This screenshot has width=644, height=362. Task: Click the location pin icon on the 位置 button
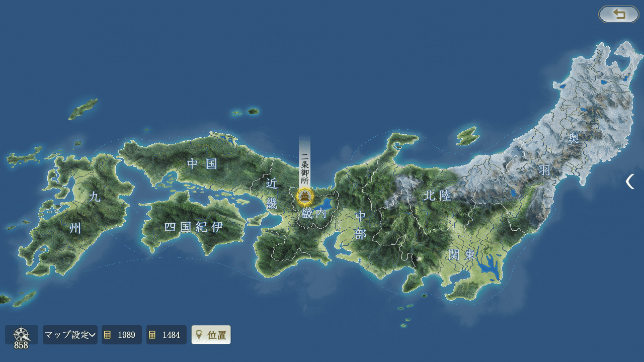point(199,334)
